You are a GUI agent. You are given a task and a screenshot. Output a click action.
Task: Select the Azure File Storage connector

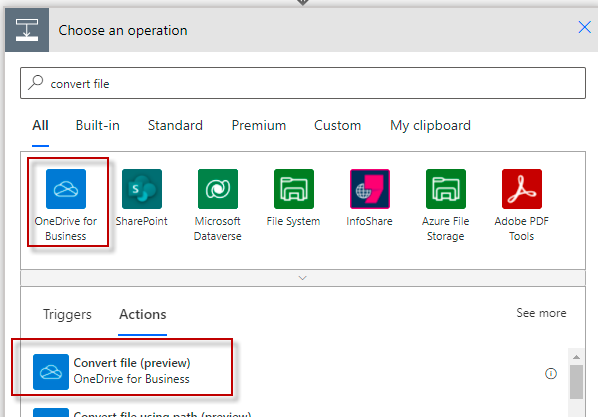coord(446,189)
